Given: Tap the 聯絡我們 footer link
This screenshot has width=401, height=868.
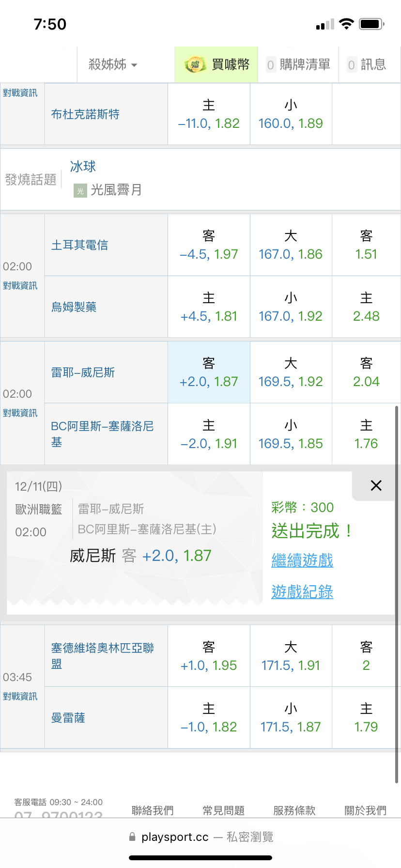Looking at the screenshot, I should [x=153, y=810].
